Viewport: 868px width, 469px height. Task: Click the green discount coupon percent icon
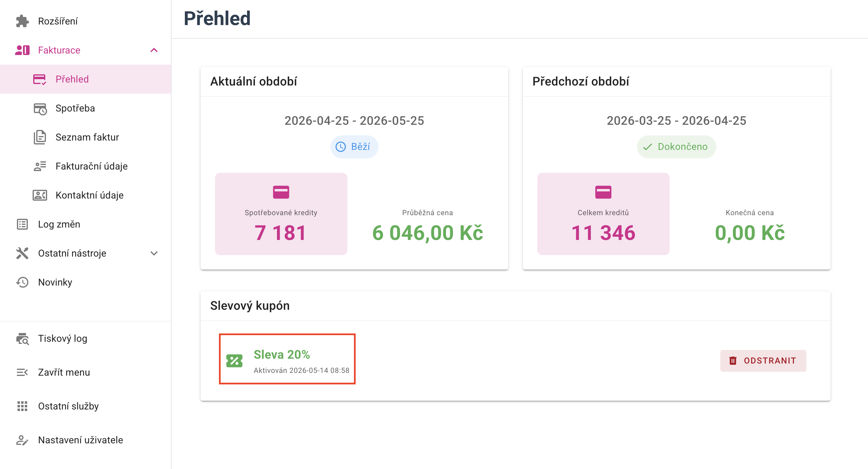(234, 361)
